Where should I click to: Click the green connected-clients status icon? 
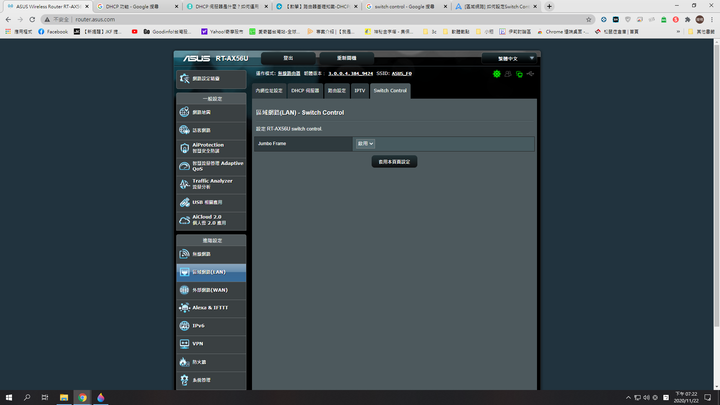coord(519,74)
